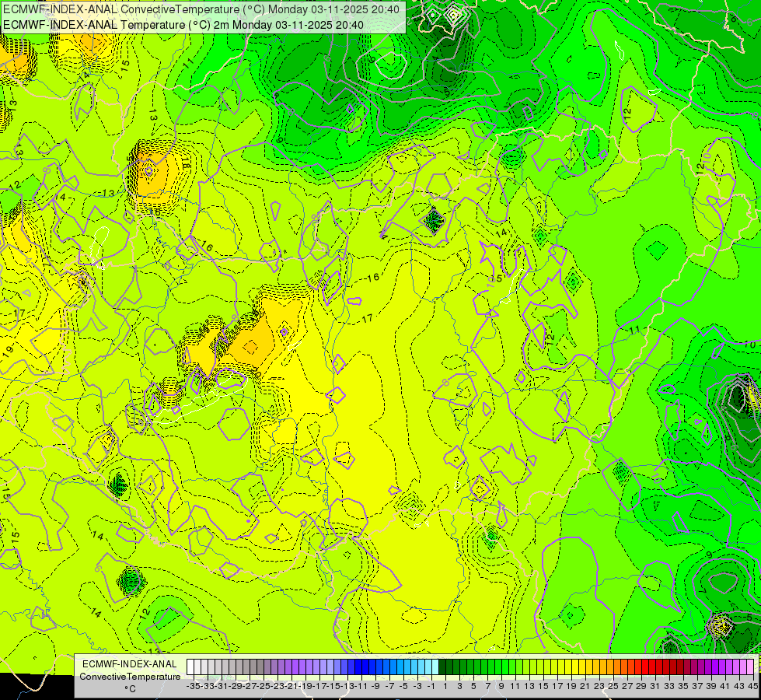Click the 19 contour label on the map
This screenshot has height=700, width=761.
(9, 352)
